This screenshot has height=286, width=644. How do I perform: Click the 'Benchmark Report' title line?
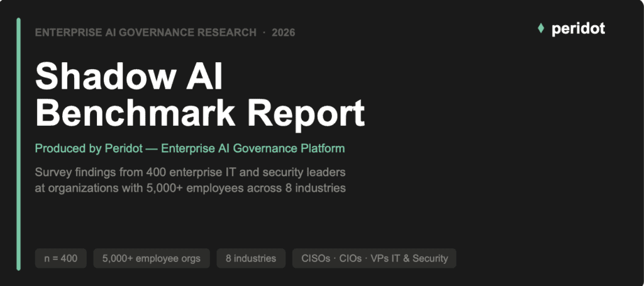[x=199, y=113]
